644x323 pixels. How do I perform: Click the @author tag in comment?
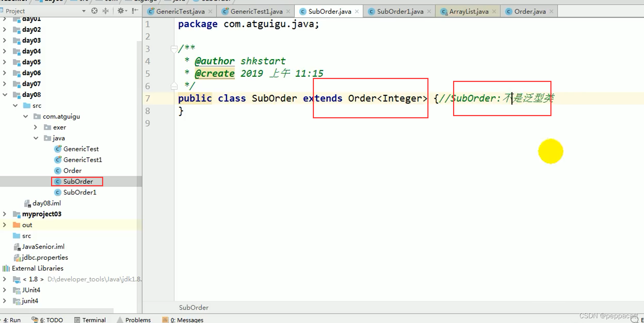214,61
